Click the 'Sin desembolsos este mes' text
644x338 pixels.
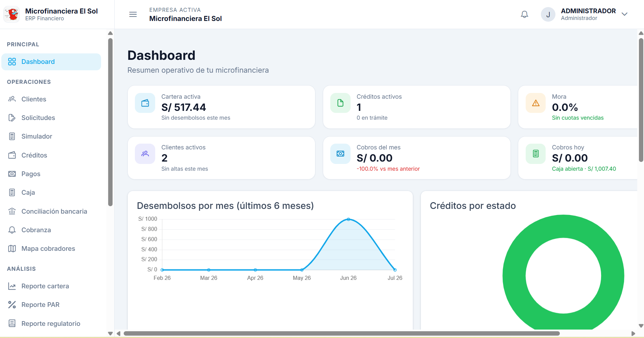[x=196, y=118]
